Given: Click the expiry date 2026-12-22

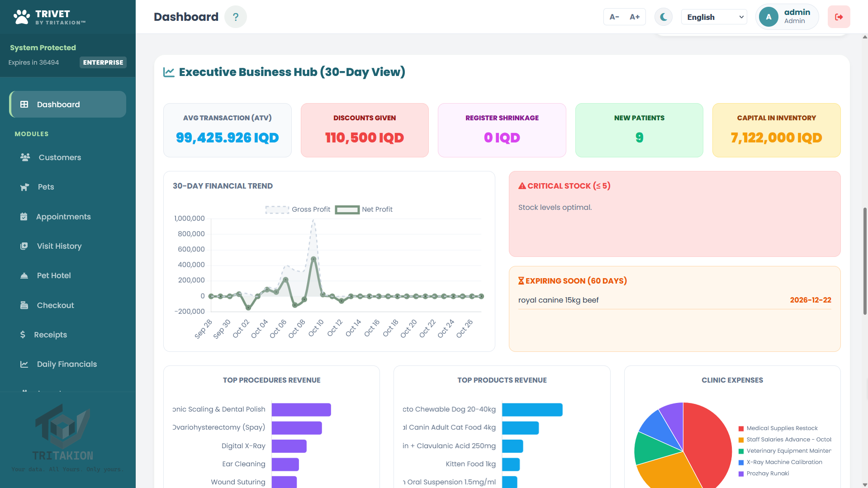Looking at the screenshot, I should (x=811, y=300).
